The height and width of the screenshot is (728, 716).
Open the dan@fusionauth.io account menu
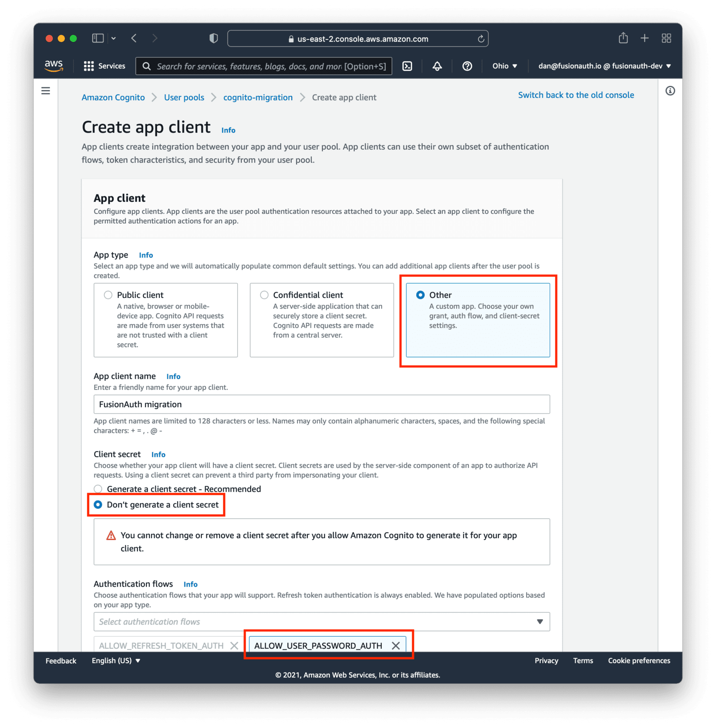[603, 66]
